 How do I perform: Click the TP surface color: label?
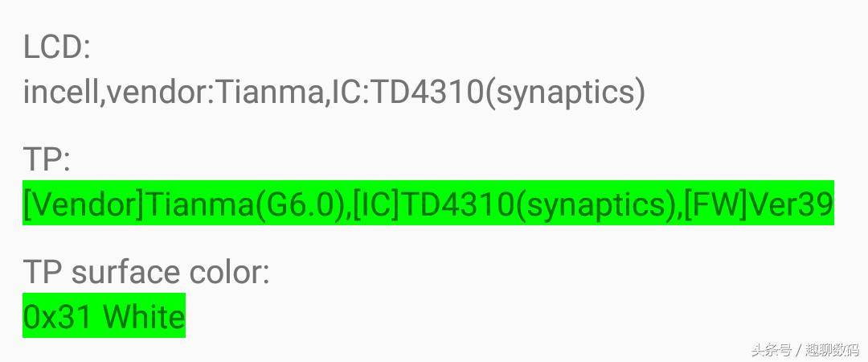[x=145, y=273]
